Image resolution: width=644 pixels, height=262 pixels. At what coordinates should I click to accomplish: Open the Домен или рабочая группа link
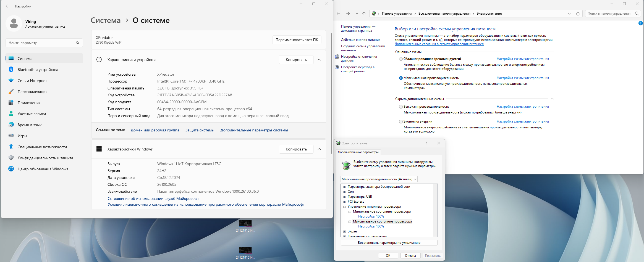[x=155, y=130]
